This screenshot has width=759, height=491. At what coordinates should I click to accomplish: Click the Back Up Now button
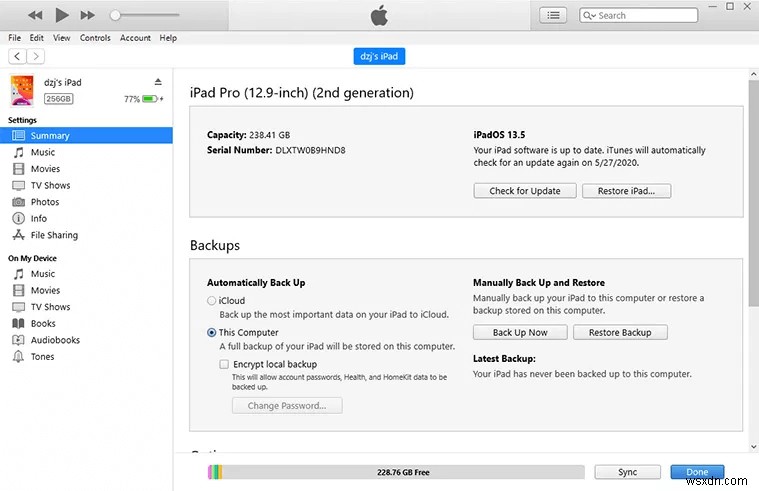point(520,333)
